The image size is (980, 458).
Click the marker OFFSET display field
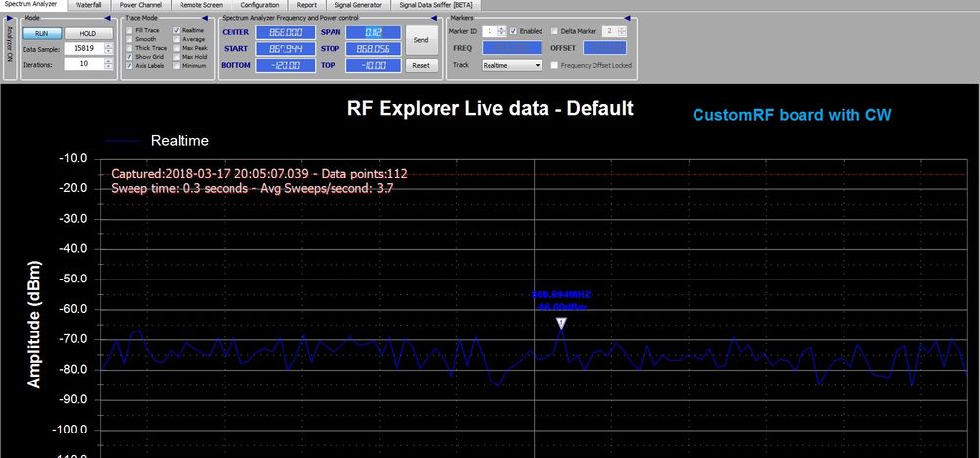[604, 48]
